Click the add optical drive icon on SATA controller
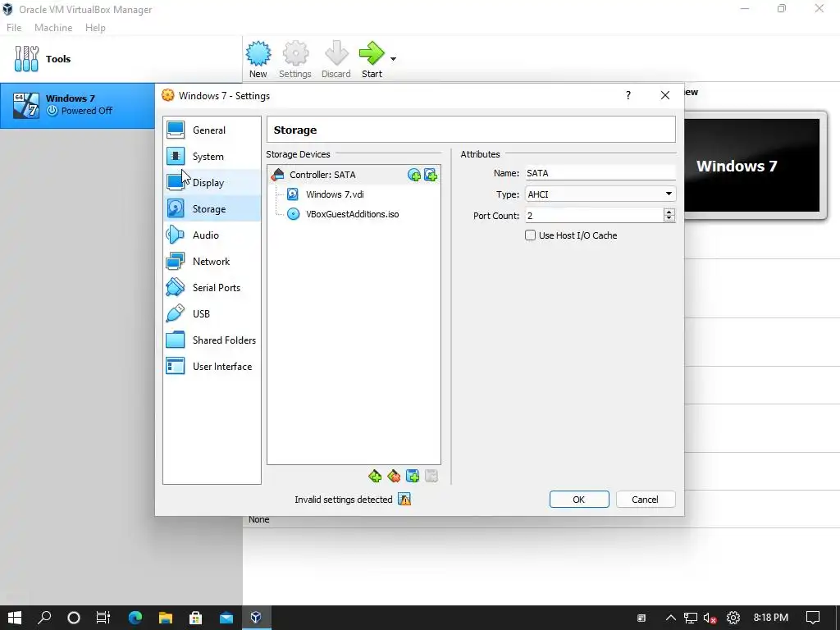 click(x=414, y=175)
